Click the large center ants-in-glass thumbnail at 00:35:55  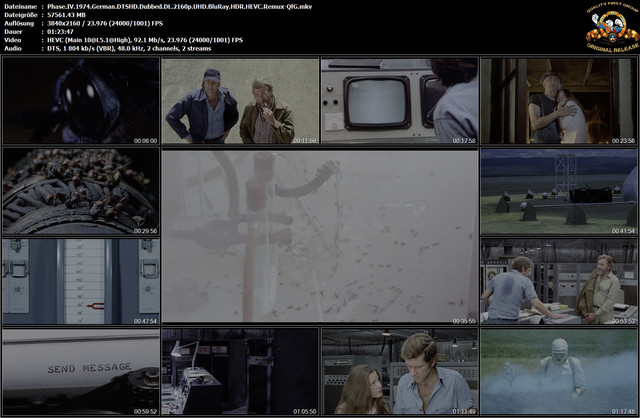320,236
